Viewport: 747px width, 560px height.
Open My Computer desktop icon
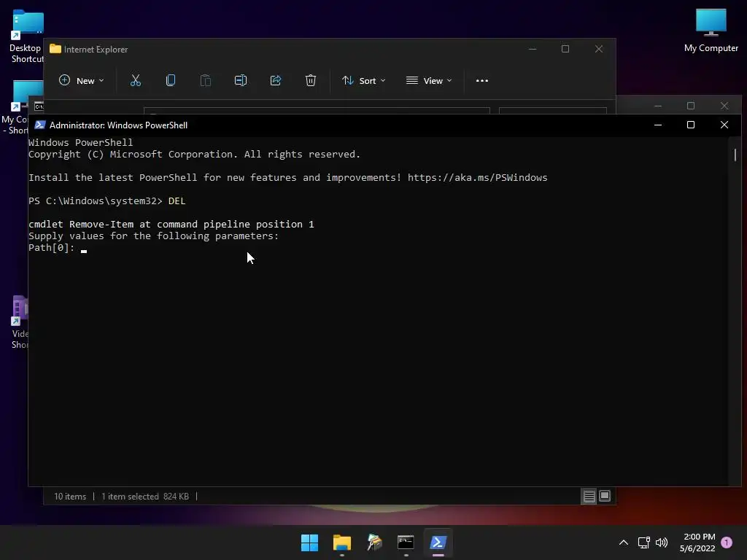click(711, 31)
